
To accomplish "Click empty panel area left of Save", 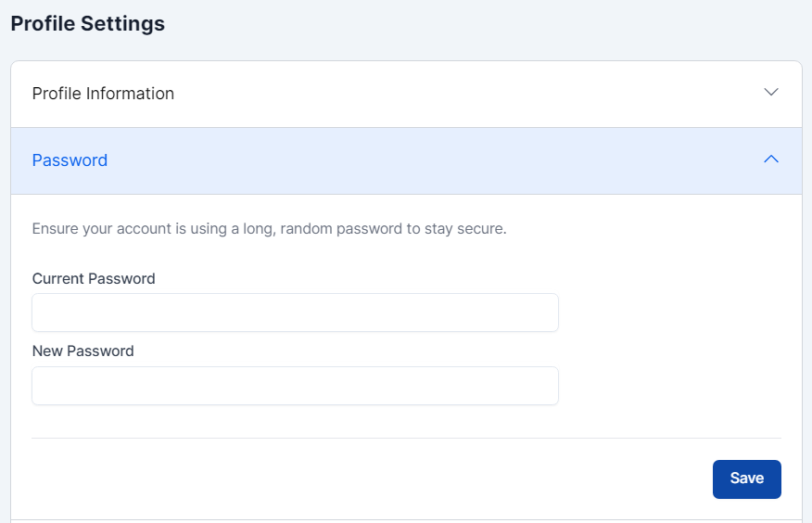I will (x=371, y=479).
